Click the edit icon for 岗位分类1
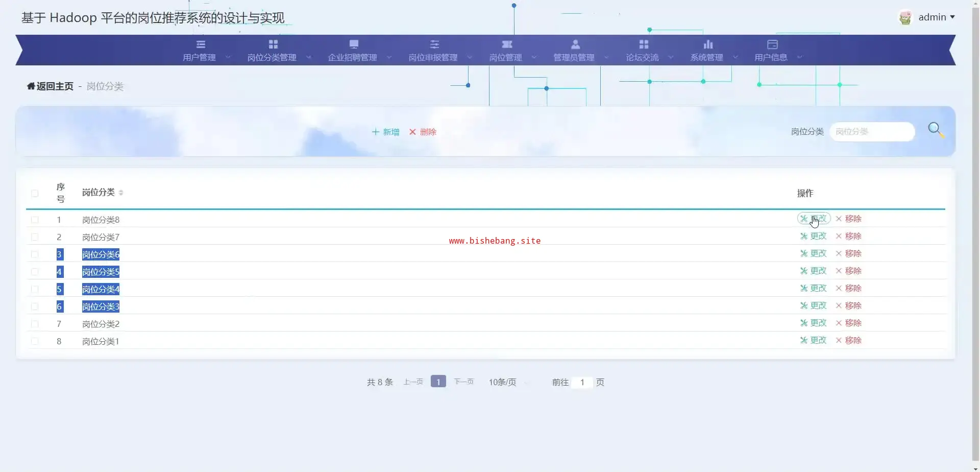Screen dimensions: 980x472 point(804,340)
